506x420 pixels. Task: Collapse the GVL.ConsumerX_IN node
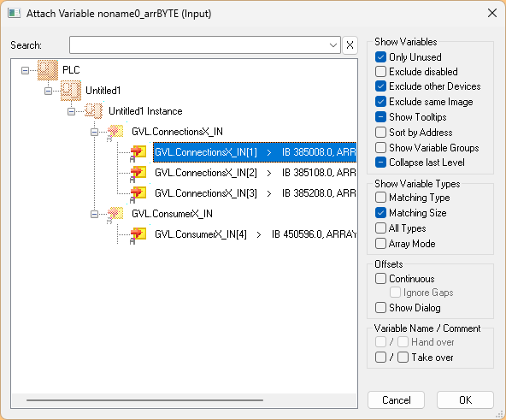click(94, 214)
